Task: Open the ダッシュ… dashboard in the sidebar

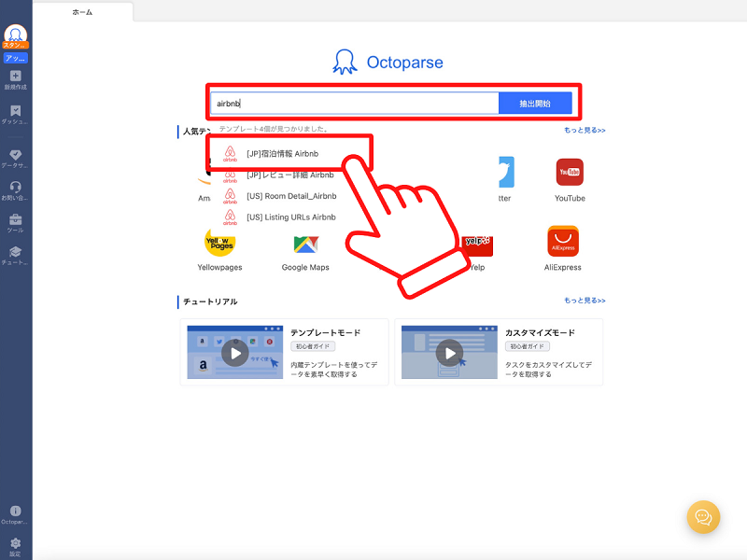Action: [15, 115]
